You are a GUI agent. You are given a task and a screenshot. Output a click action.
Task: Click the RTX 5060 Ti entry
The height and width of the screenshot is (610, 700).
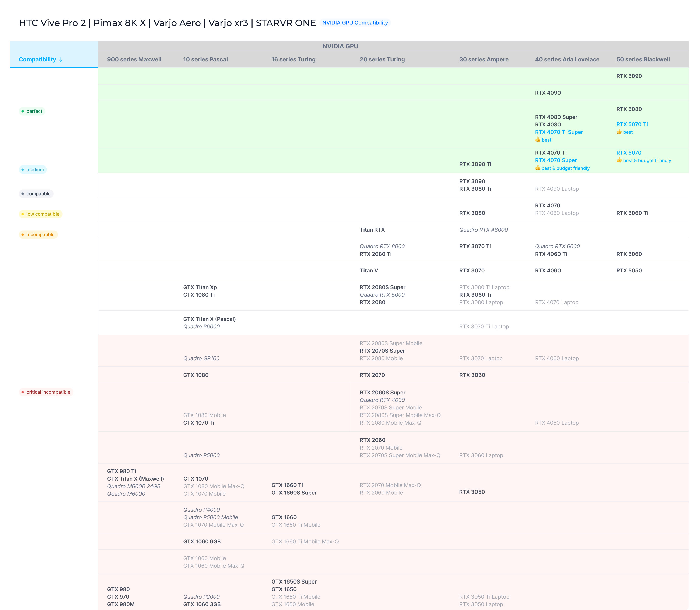632,213
